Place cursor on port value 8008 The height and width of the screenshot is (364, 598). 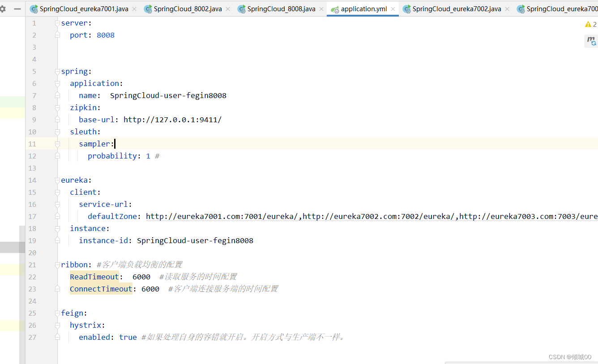pos(106,35)
